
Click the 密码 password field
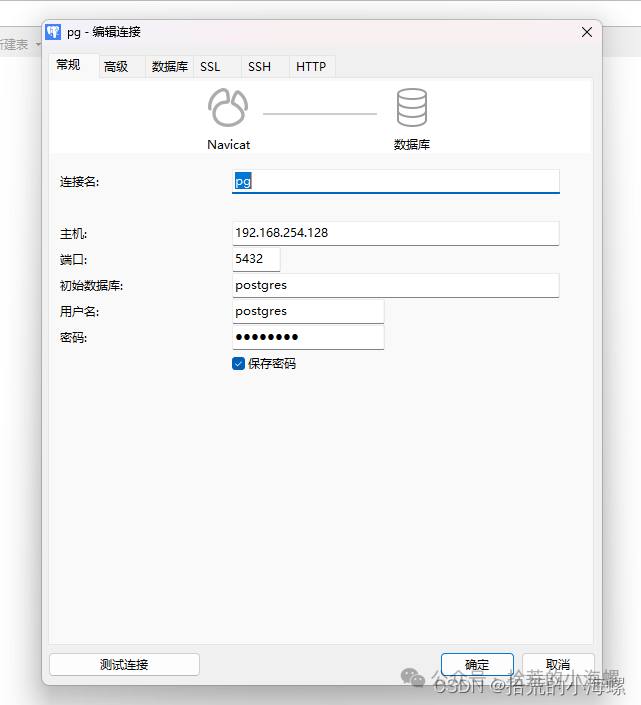click(308, 338)
